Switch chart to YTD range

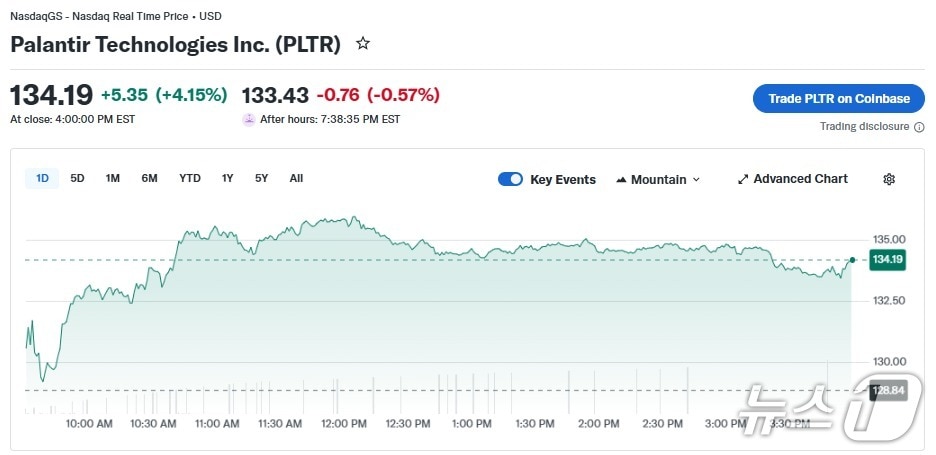190,179
